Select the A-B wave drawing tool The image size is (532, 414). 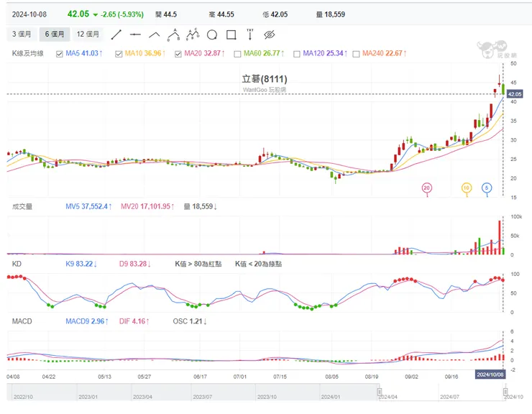tap(173, 34)
